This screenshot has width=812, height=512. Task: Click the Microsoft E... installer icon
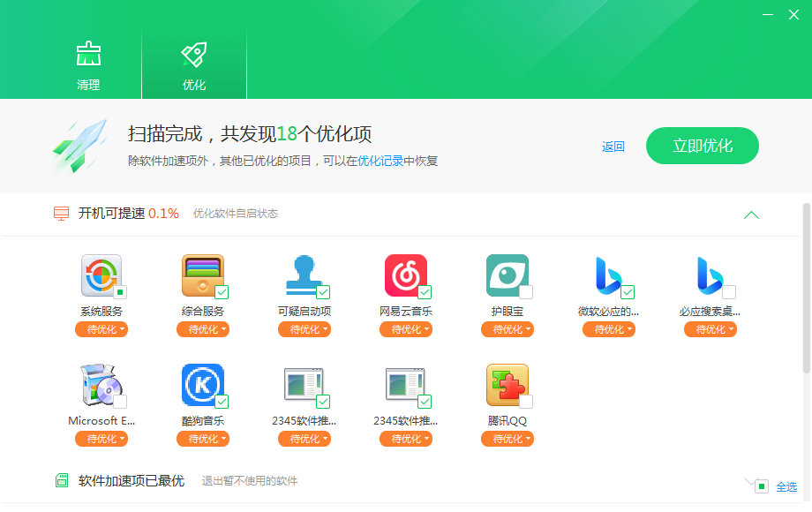[x=101, y=385]
